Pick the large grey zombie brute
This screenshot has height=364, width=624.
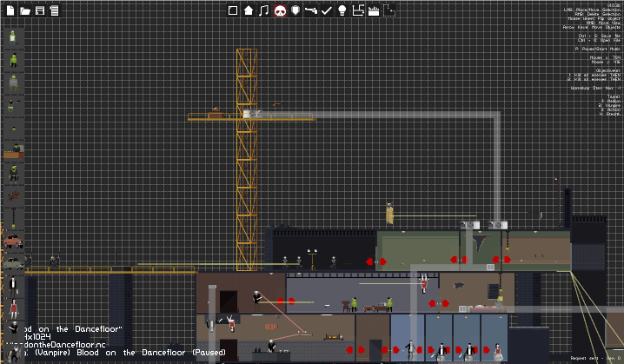pyautogui.click(x=14, y=83)
